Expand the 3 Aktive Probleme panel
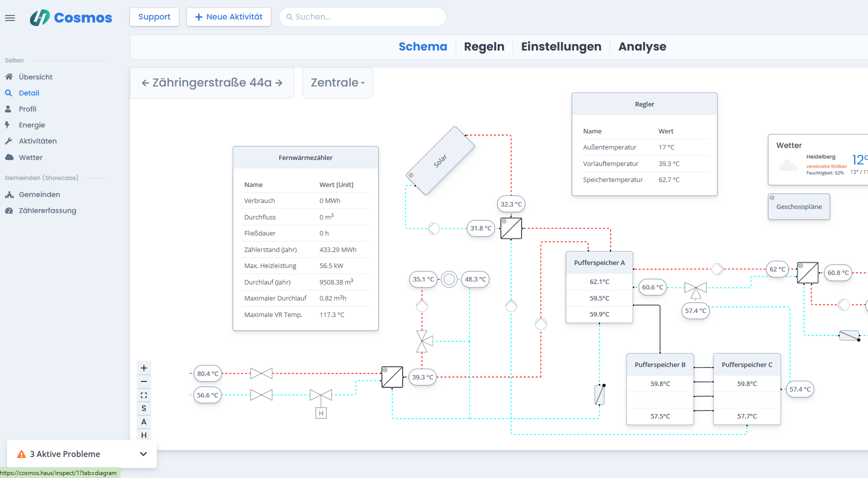The height and width of the screenshot is (478, 868). pos(143,454)
